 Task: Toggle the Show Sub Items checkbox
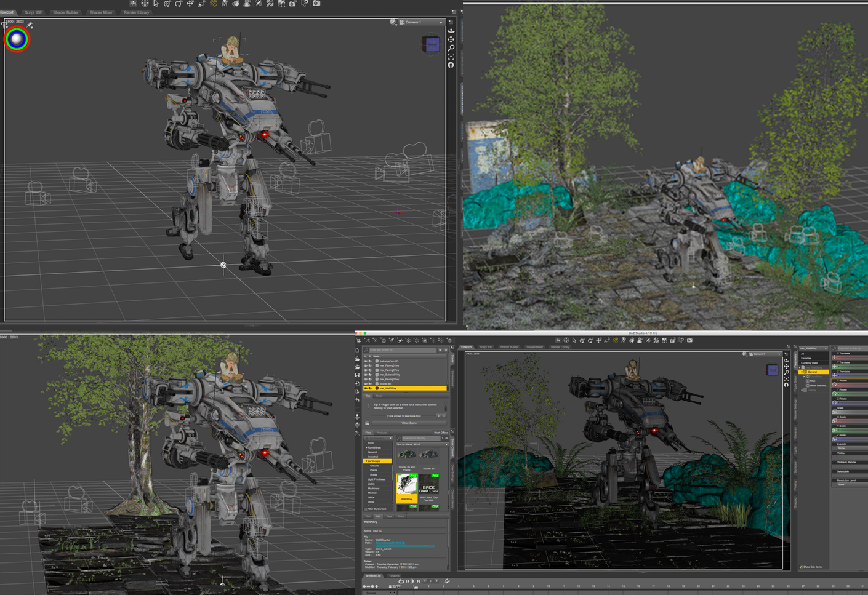point(800,567)
